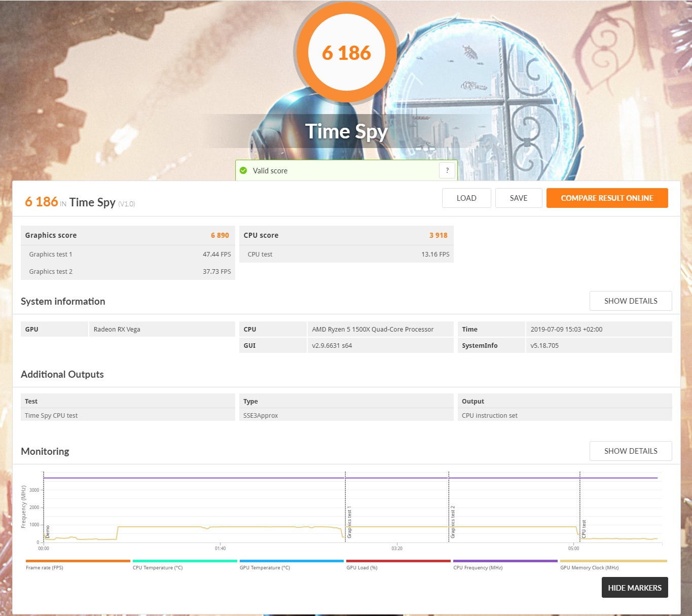Click 47.44 FPS value

tap(217, 255)
